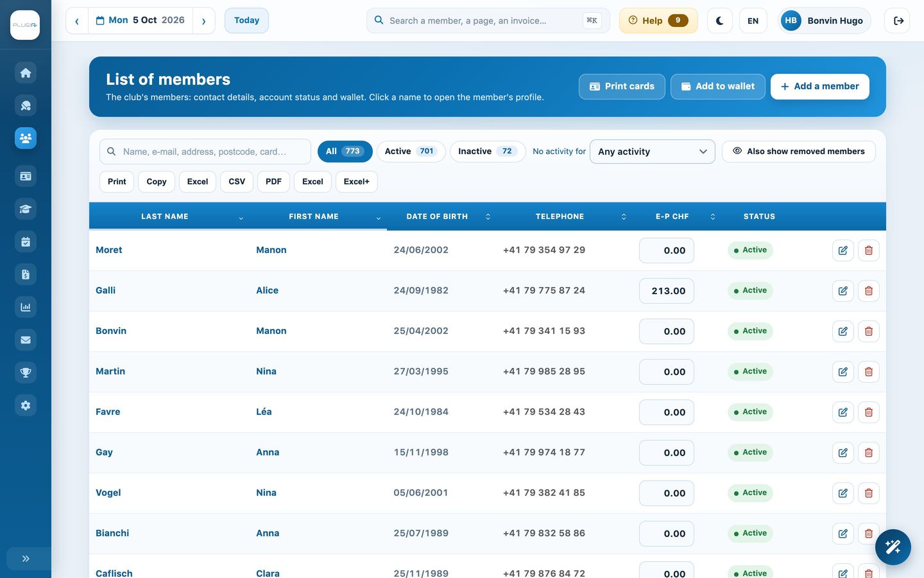Open Help with 9 notifications
This screenshot has width=924, height=578.
(658, 21)
